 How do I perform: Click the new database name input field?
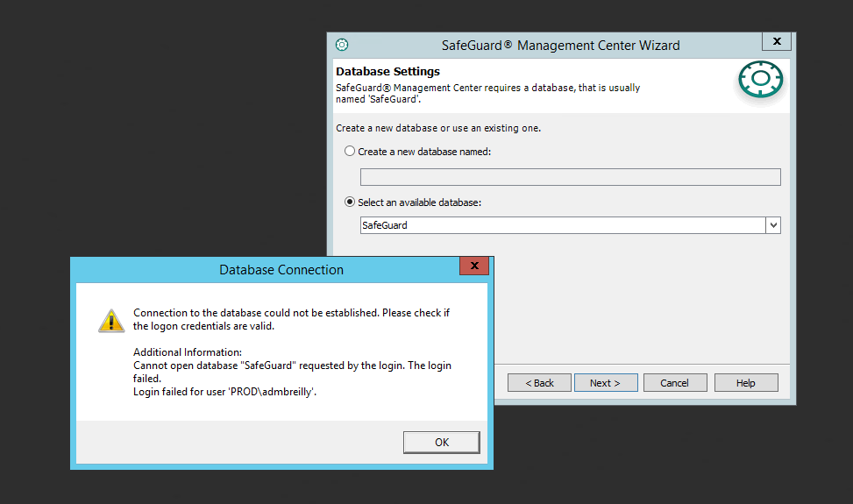pyautogui.click(x=570, y=177)
